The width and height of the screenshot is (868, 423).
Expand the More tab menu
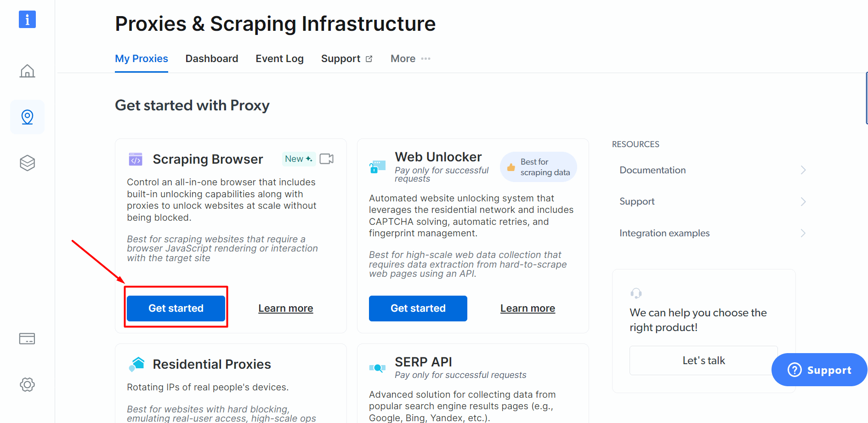click(410, 58)
